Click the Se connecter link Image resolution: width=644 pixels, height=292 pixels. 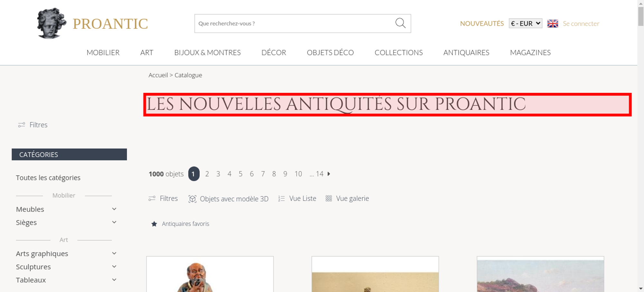point(581,23)
